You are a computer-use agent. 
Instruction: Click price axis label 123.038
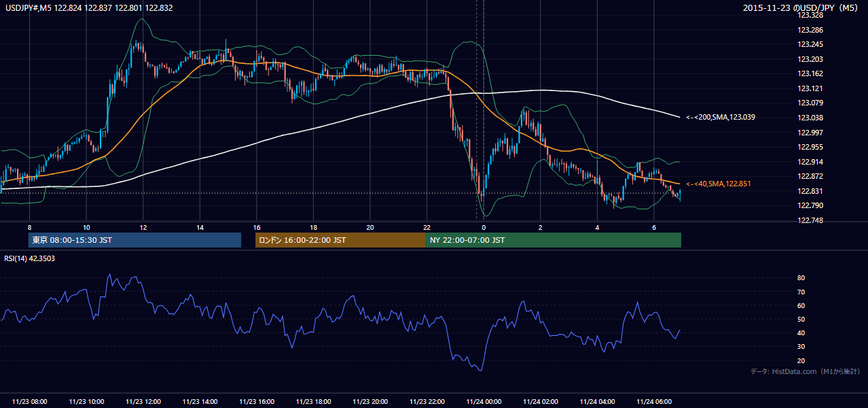811,118
